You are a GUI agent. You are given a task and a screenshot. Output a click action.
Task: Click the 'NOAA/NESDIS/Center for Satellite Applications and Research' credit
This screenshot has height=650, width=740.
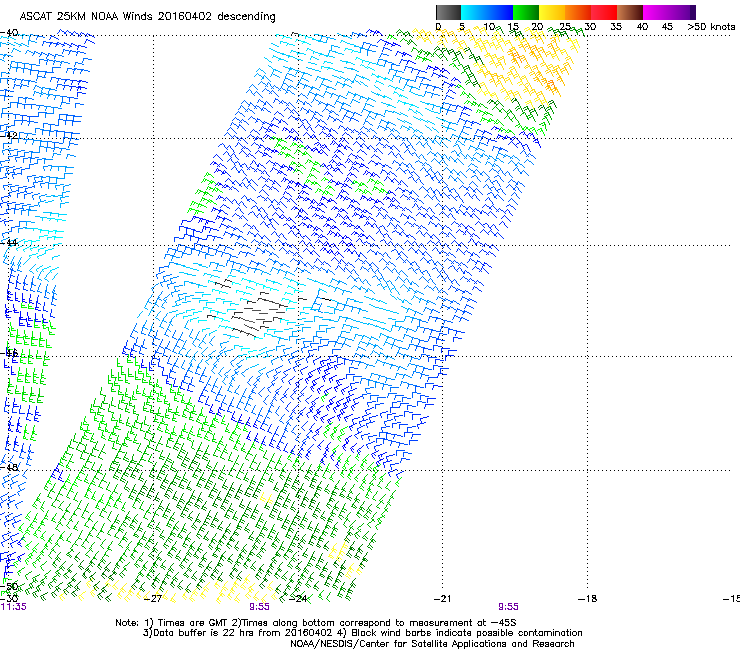(x=432, y=644)
